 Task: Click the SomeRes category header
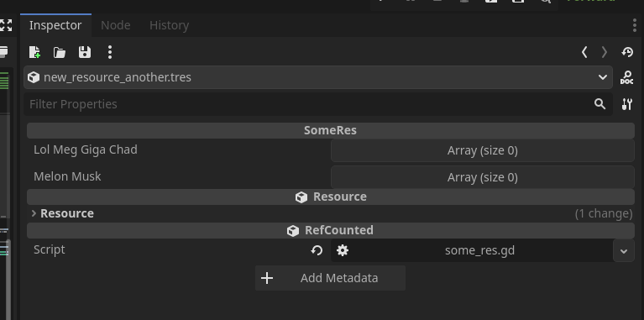(331, 131)
